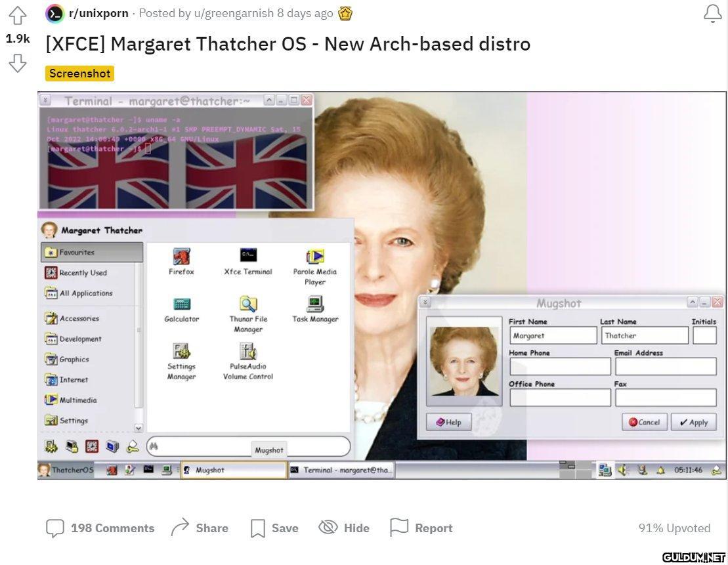Click the log out key icon on the panel
Image resolution: width=728 pixels, height=565 pixels.
(x=717, y=470)
